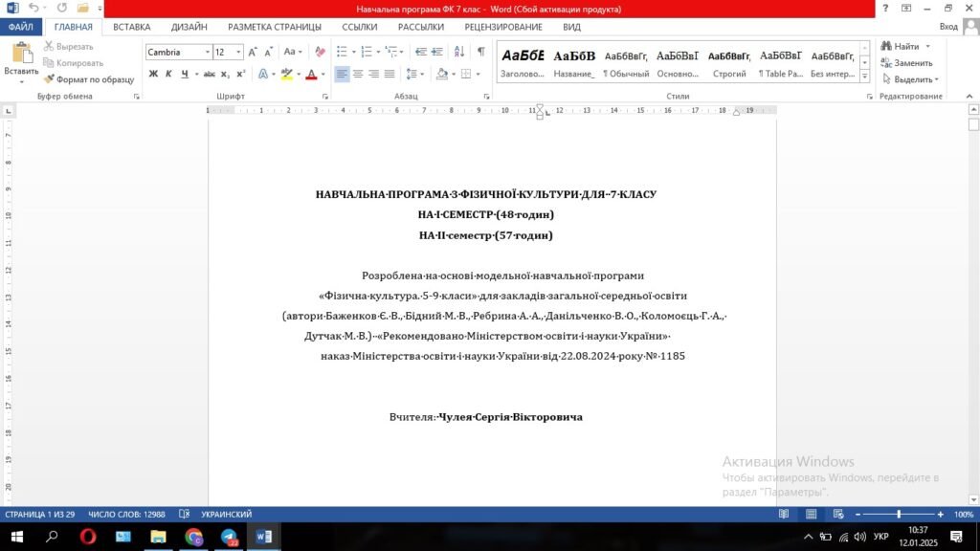Expand the styles gallery list

(865, 78)
